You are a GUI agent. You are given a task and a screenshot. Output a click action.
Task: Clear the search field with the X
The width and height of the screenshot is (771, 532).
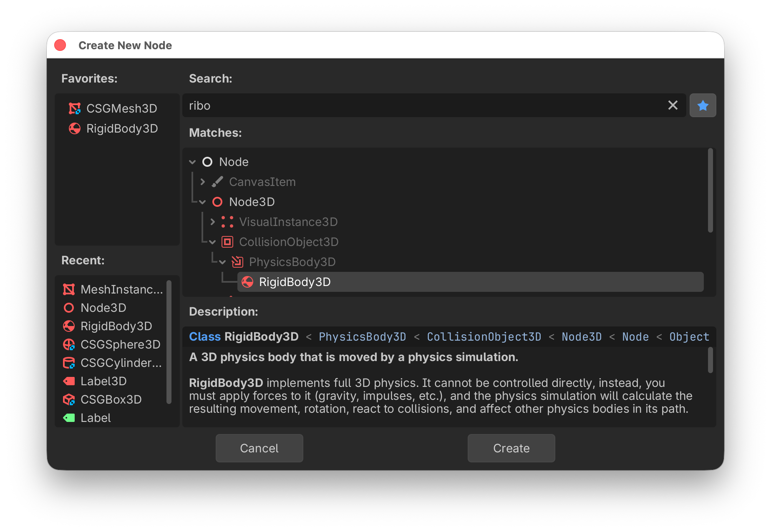pos(673,105)
